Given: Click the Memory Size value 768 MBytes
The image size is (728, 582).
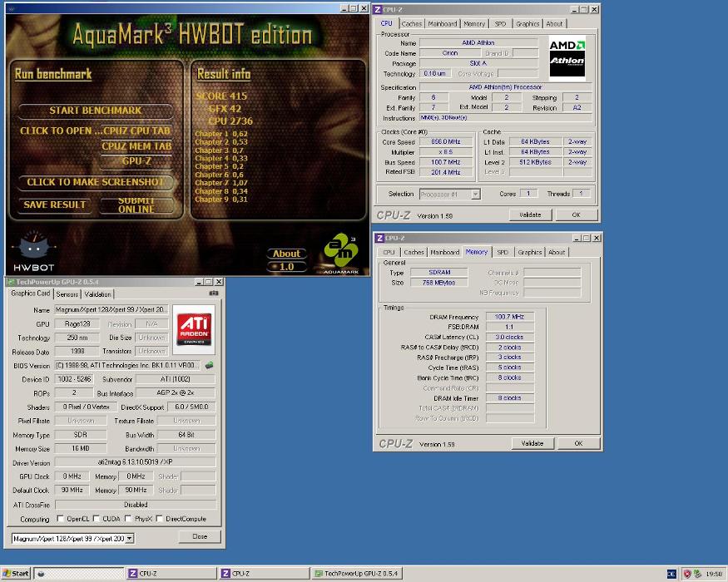Looking at the screenshot, I should (438, 283).
